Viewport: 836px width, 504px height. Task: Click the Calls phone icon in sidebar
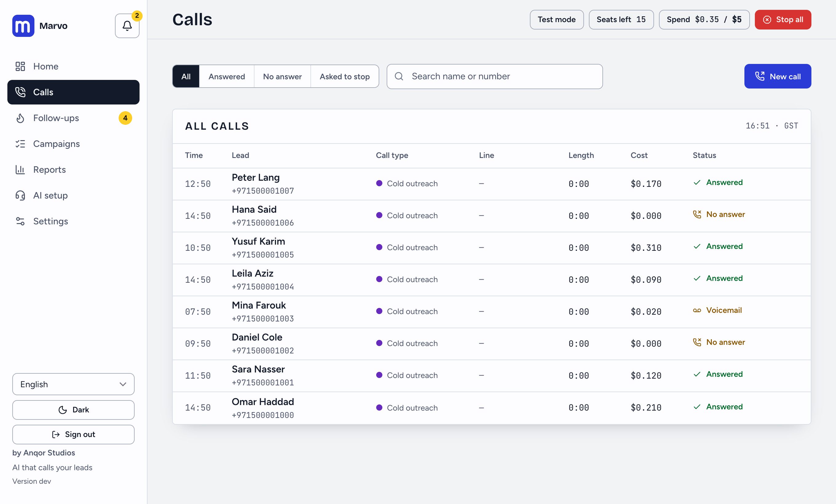tap(20, 92)
